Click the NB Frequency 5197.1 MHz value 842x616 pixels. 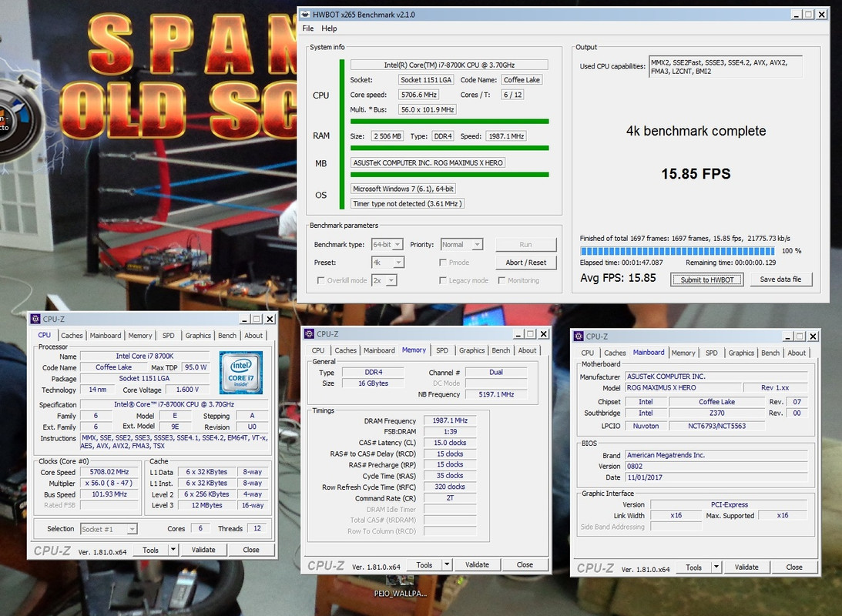click(x=496, y=394)
